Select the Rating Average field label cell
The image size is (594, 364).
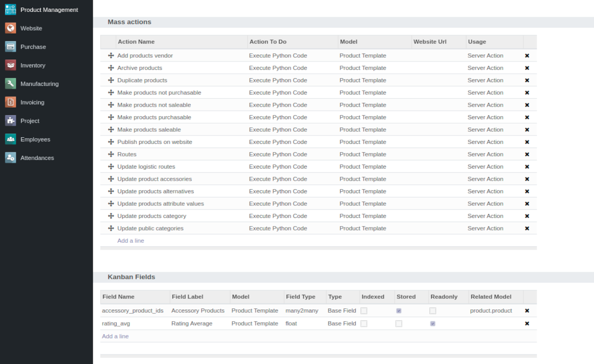click(x=192, y=324)
